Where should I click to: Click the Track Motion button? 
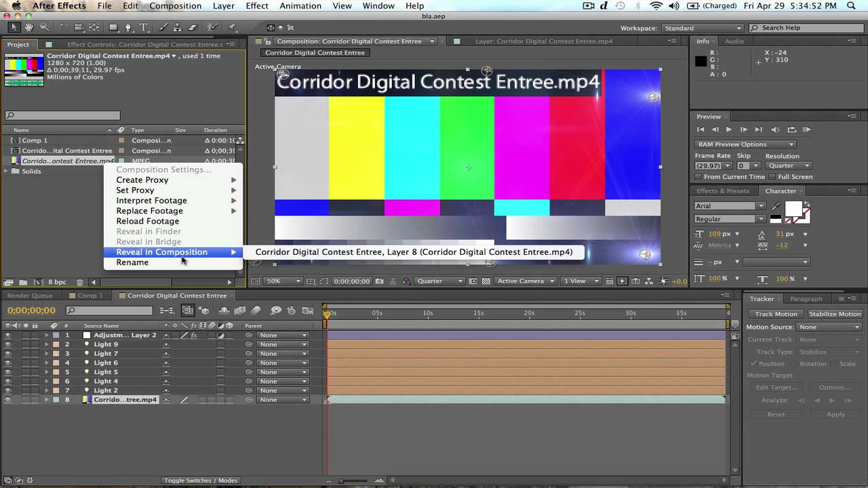pyautogui.click(x=776, y=314)
